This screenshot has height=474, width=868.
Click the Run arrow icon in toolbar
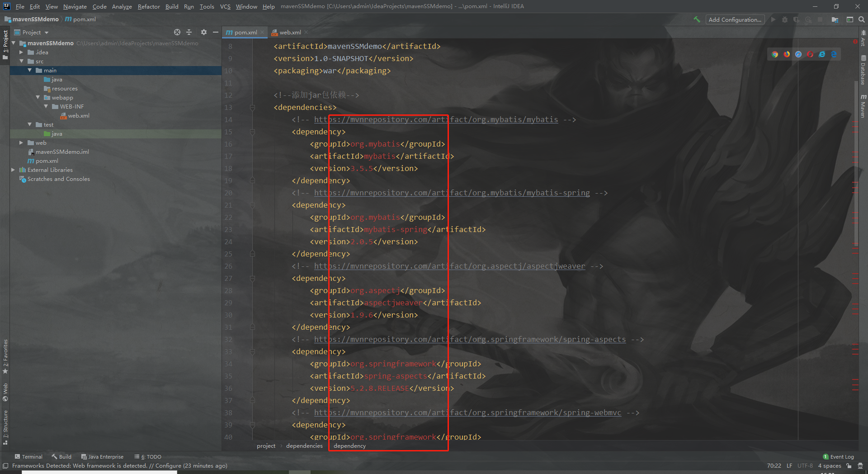coord(773,19)
